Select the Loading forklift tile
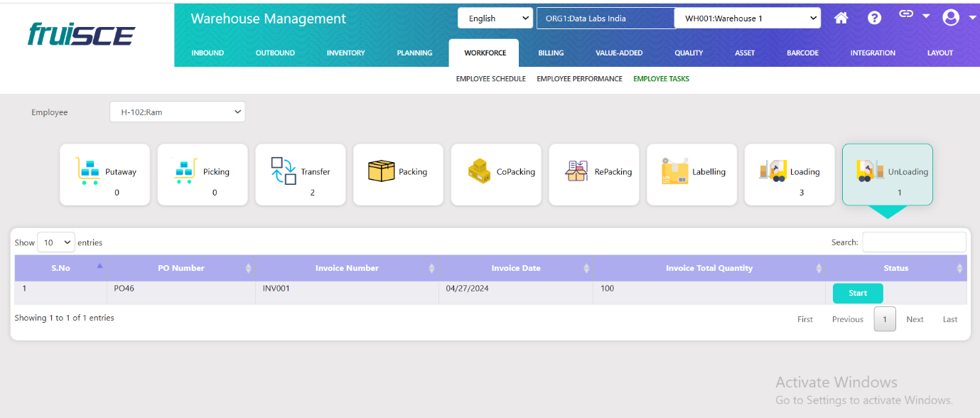Screen dimensions: 980x418 click(789, 174)
